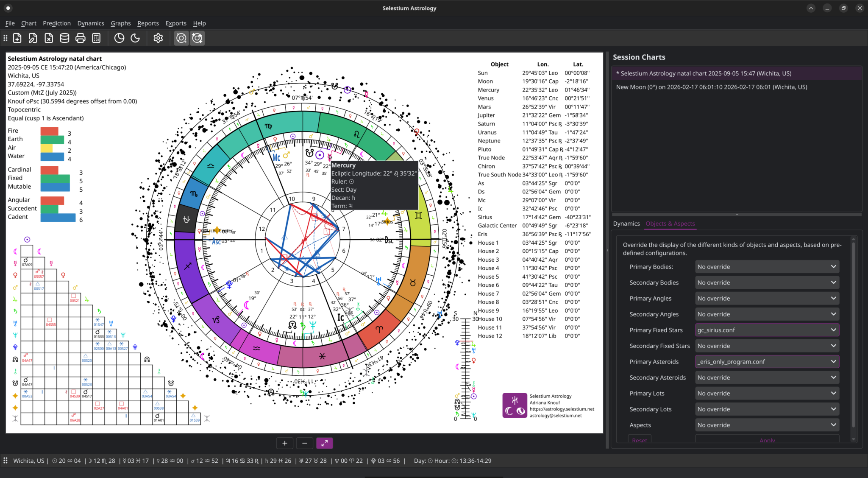Switch to the Dynamics tab

click(626, 224)
